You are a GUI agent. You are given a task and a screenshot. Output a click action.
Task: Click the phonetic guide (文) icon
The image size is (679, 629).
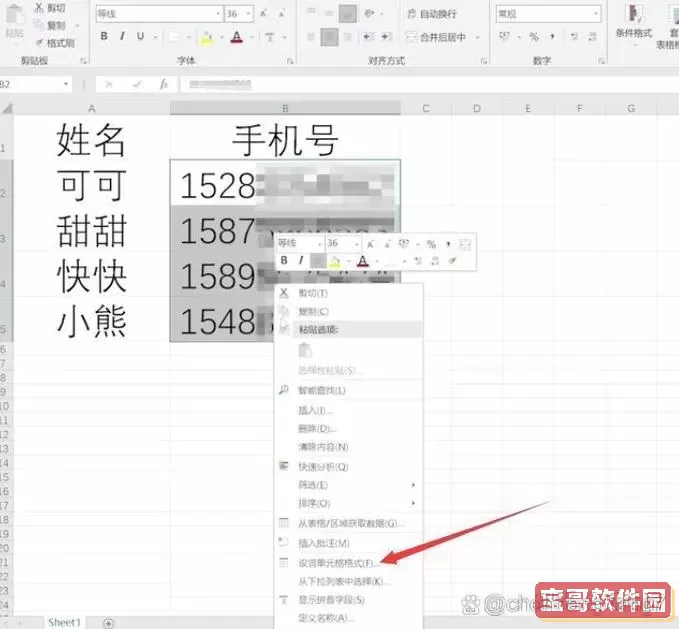tap(270, 37)
